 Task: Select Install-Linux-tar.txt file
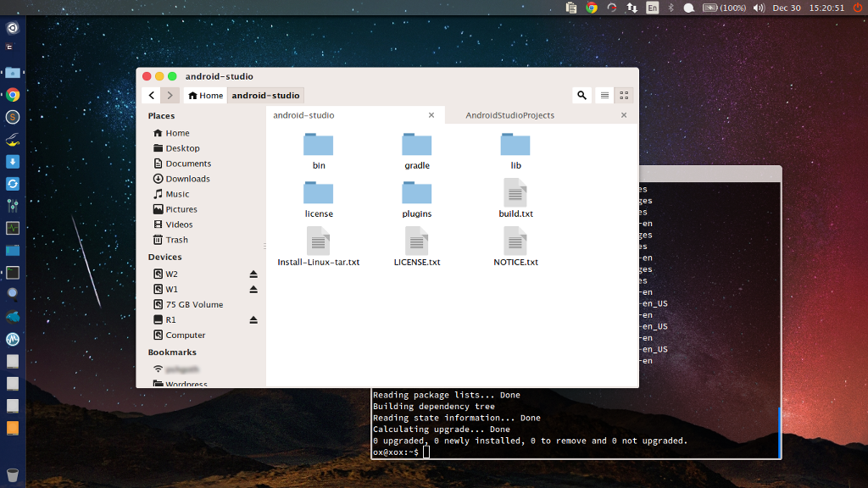point(319,247)
